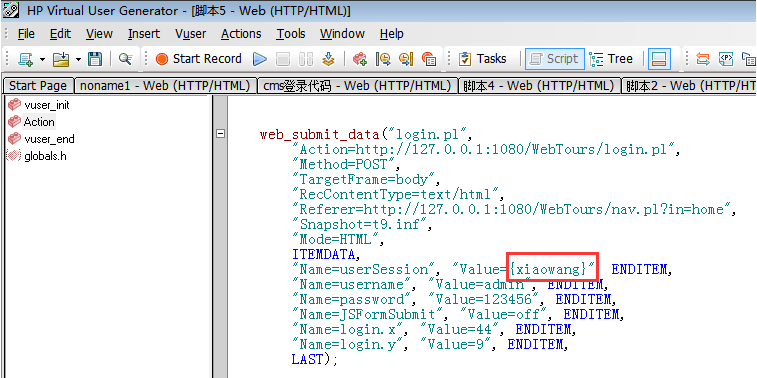Click the magnifier search toolbar icon

126,59
